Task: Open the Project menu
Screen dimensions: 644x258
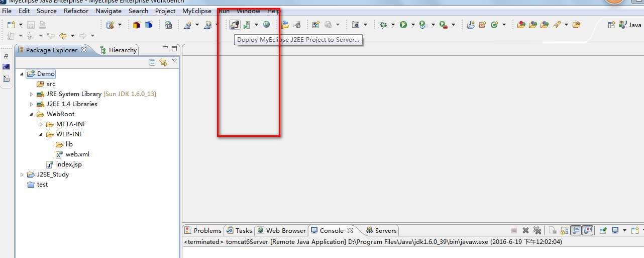Action: (x=165, y=11)
